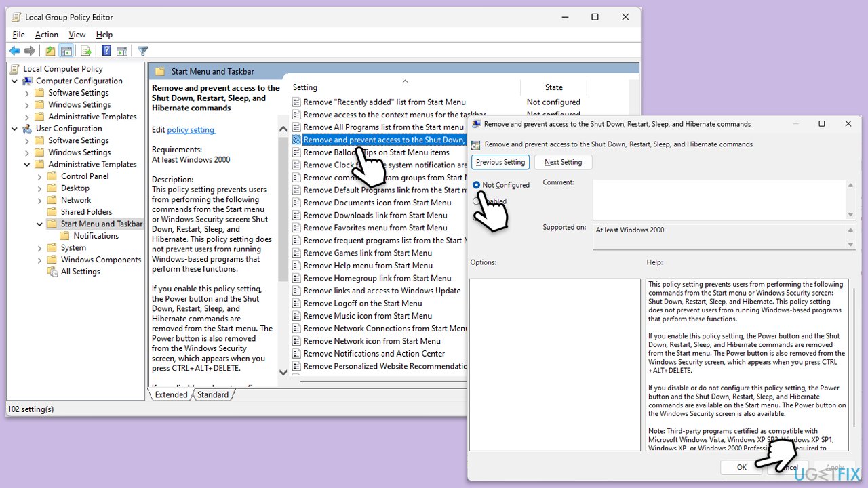This screenshot has height=488, width=868.
Task: Click the Local Computer Policy root icon
Action: 16,68
